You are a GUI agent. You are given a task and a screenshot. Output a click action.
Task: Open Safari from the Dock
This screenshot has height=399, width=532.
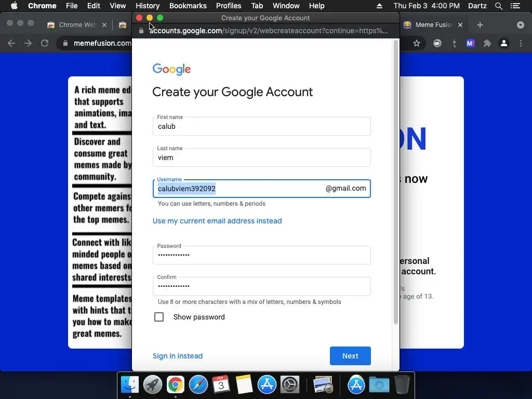coord(198,384)
